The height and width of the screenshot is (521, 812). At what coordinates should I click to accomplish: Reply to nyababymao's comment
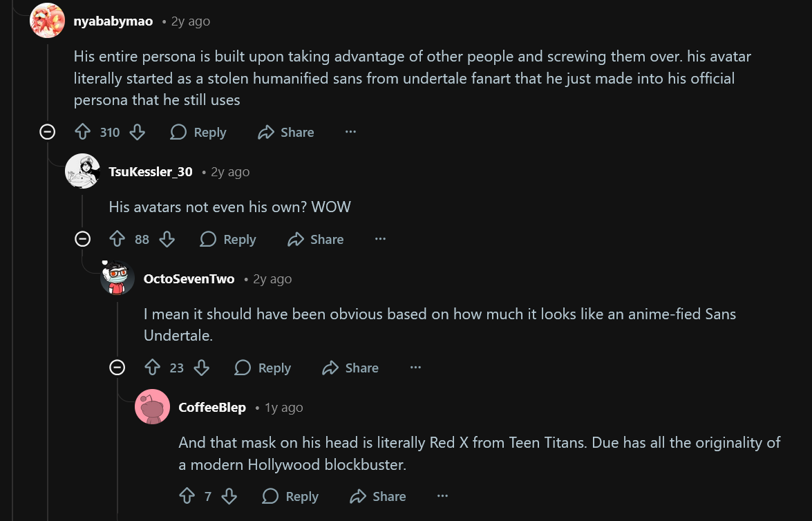198,132
